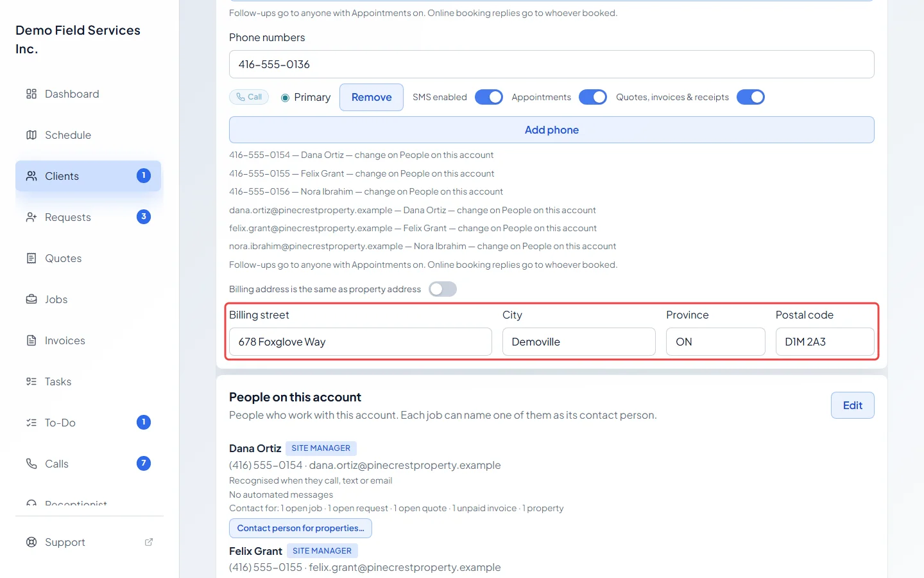
Task: Navigate to the Invoices section
Action: click(89, 340)
